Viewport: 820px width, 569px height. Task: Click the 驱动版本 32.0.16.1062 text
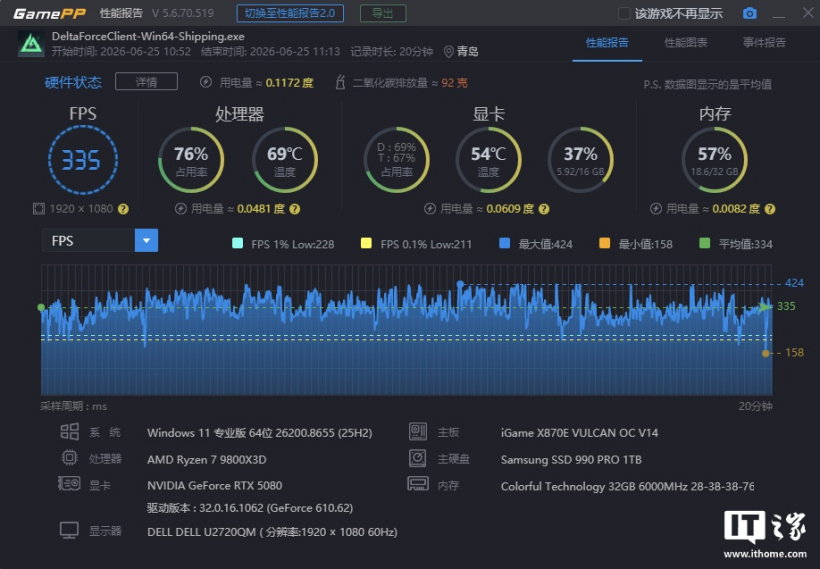[250, 508]
